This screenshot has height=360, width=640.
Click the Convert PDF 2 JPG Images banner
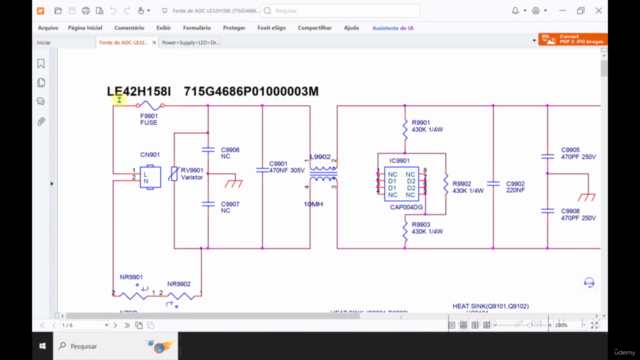pyautogui.click(x=573, y=40)
